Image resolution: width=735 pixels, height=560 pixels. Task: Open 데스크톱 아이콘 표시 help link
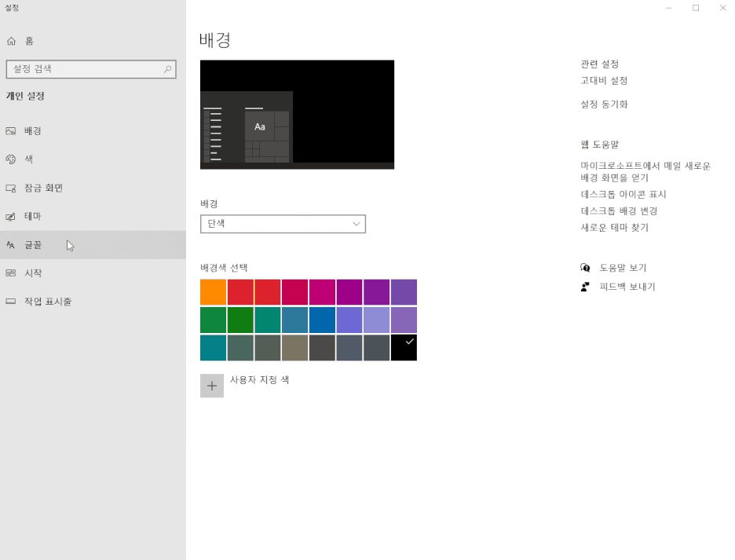(623, 194)
